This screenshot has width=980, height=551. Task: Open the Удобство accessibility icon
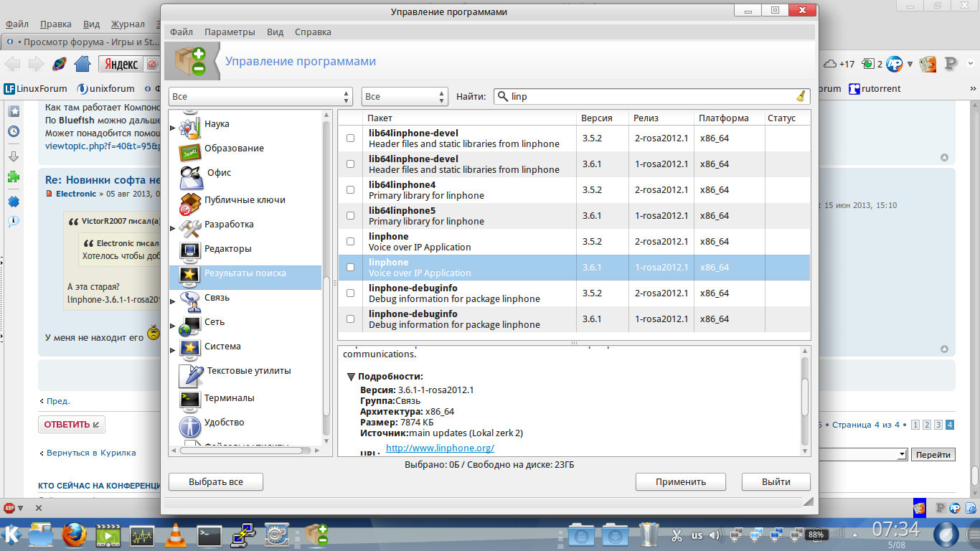tap(190, 425)
